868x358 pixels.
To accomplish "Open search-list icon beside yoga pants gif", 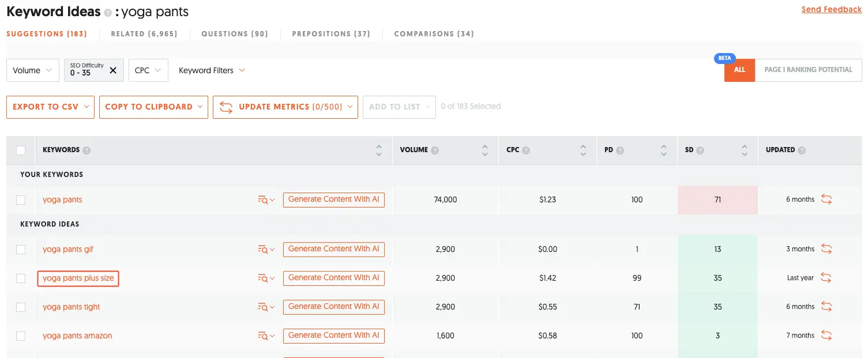I will pos(266,249).
